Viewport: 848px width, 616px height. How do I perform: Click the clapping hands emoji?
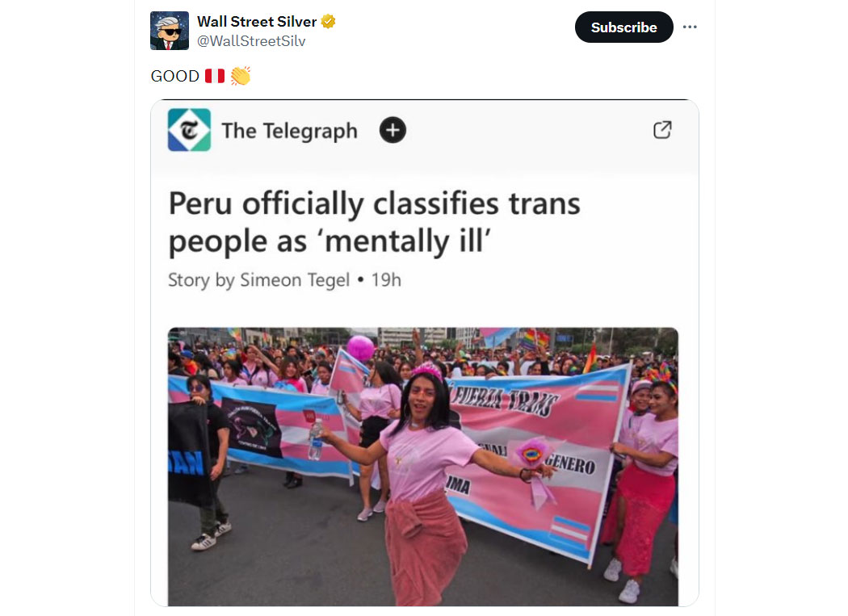click(x=241, y=76)
